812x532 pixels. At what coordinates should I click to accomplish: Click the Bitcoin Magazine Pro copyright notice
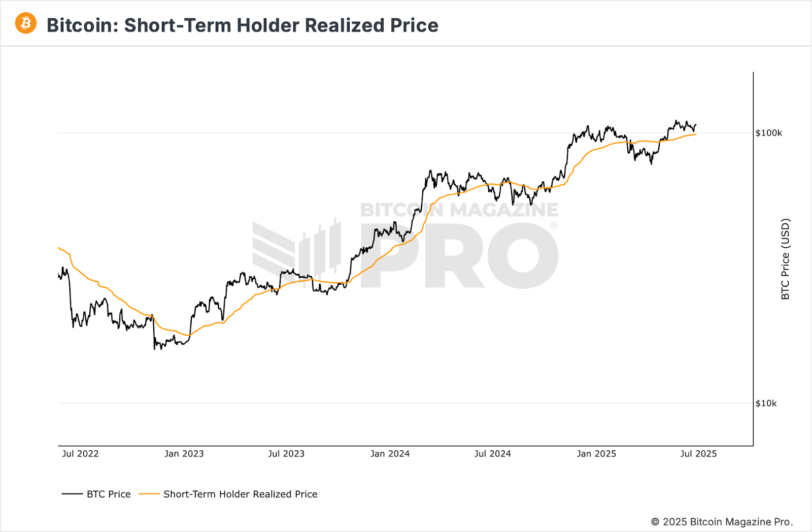coord(722,522)
